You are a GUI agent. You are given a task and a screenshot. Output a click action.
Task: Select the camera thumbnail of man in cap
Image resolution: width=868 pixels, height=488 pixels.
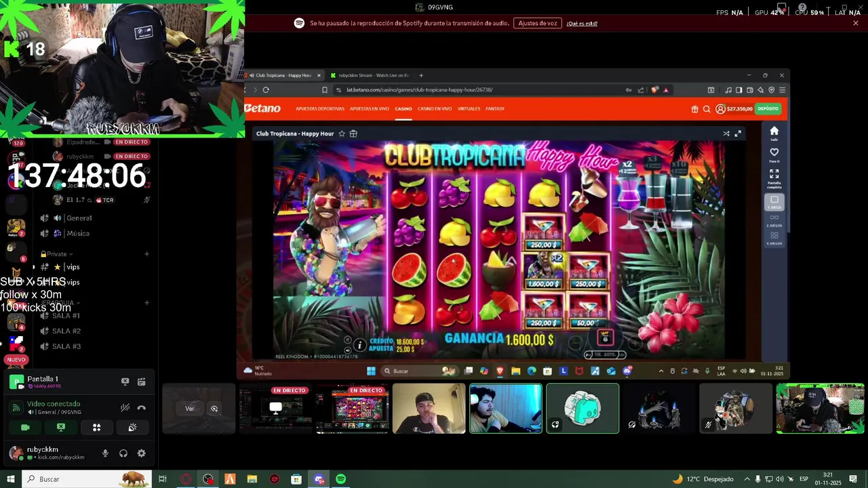[x=429, y=409]
